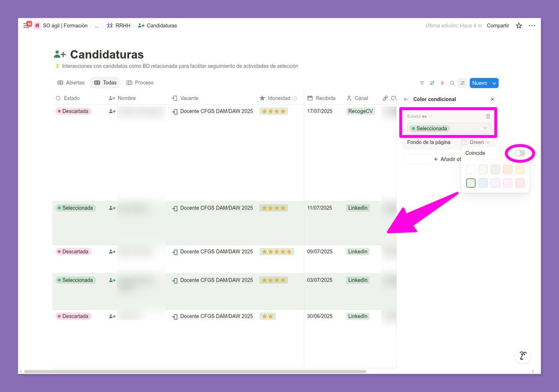
Task: Select the purple color swatch
Action: click(x=495, y=183)
